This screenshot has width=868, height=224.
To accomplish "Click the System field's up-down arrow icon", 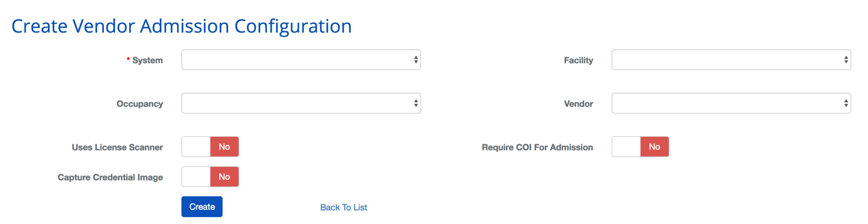I will pos(416,60).
